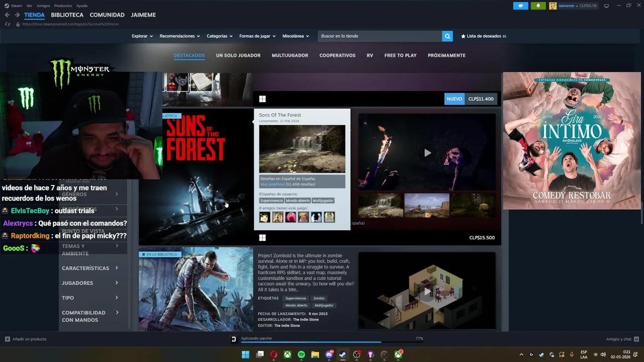Open volume control in system tray
Image resolution: width=644 pixels, height=362 pixels.
point(603,354)
